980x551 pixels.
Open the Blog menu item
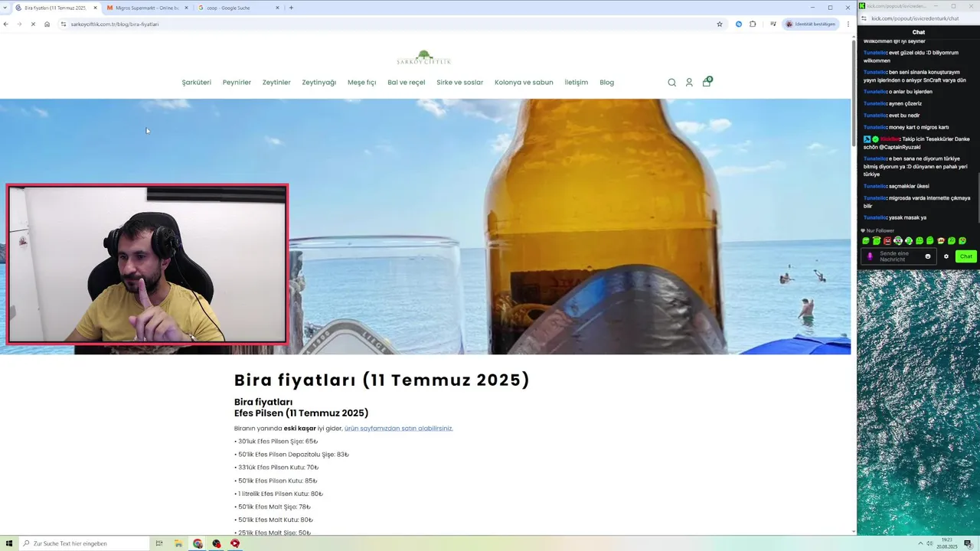[x=606, y=83]
